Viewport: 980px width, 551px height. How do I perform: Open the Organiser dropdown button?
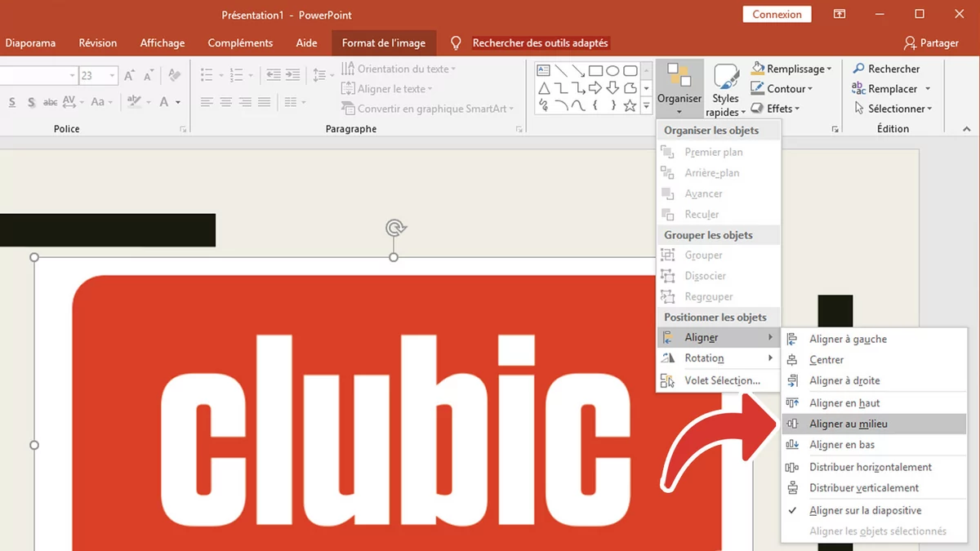tap(679, 90)
